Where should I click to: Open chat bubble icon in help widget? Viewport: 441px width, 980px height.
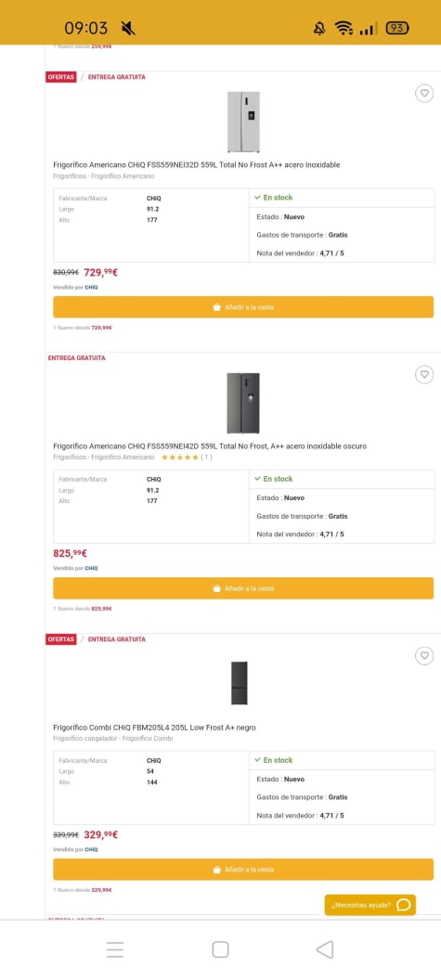click(404, 905)
